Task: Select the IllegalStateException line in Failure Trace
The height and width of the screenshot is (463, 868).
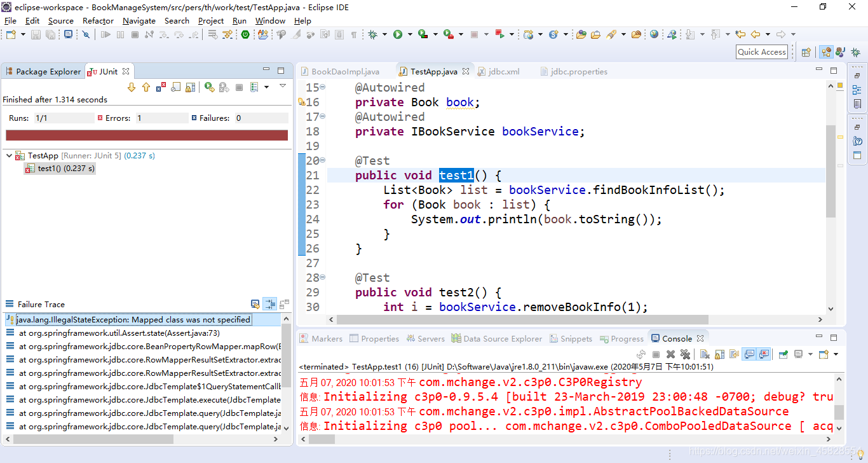Action: 127,318
